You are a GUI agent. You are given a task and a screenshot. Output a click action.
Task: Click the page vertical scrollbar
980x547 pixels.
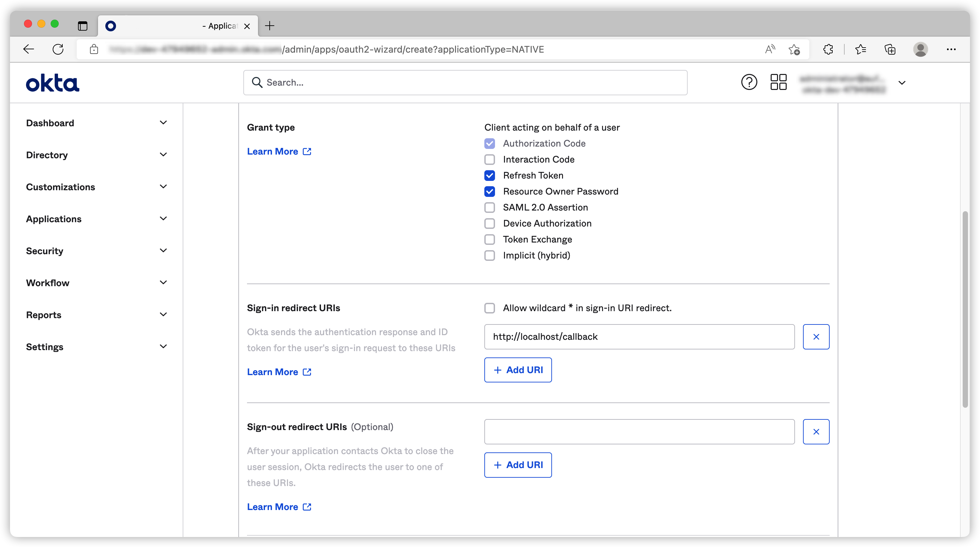click(965, 309)
